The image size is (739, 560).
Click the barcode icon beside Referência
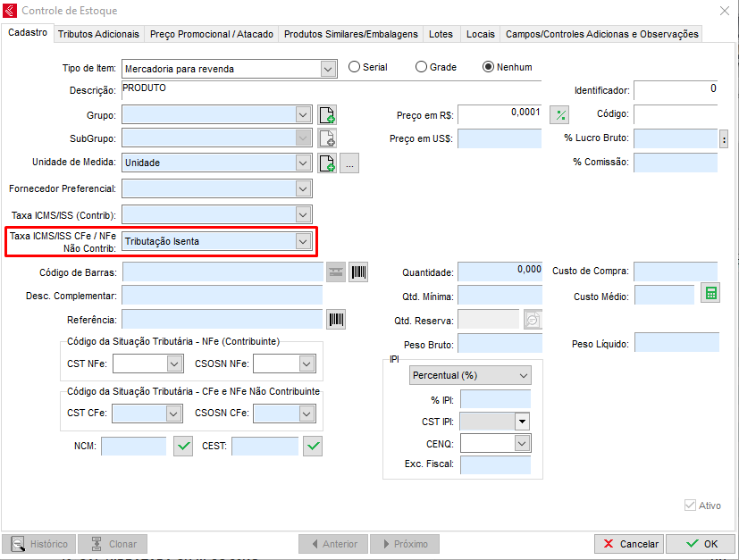336,320
